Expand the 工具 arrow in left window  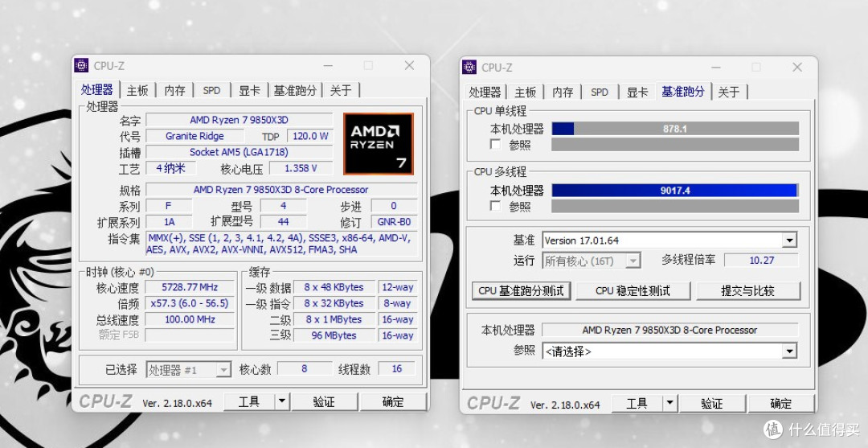282,401
